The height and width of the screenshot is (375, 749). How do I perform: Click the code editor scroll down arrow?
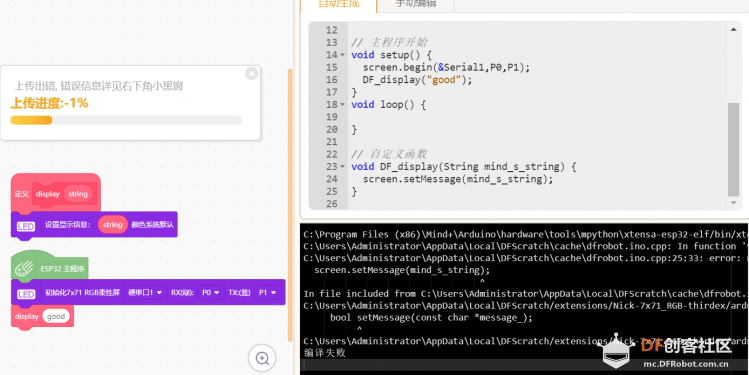pyautogui.click(x=733, y=203)
